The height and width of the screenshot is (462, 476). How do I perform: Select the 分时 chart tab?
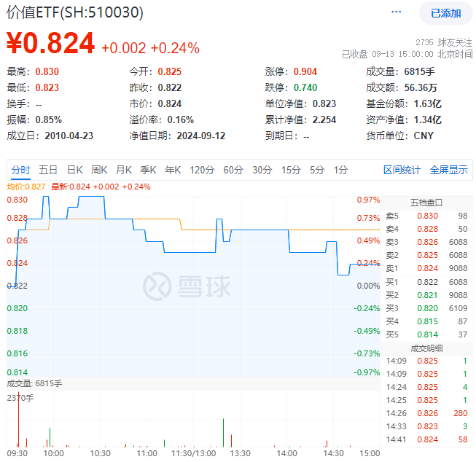[x=20, y=170]
